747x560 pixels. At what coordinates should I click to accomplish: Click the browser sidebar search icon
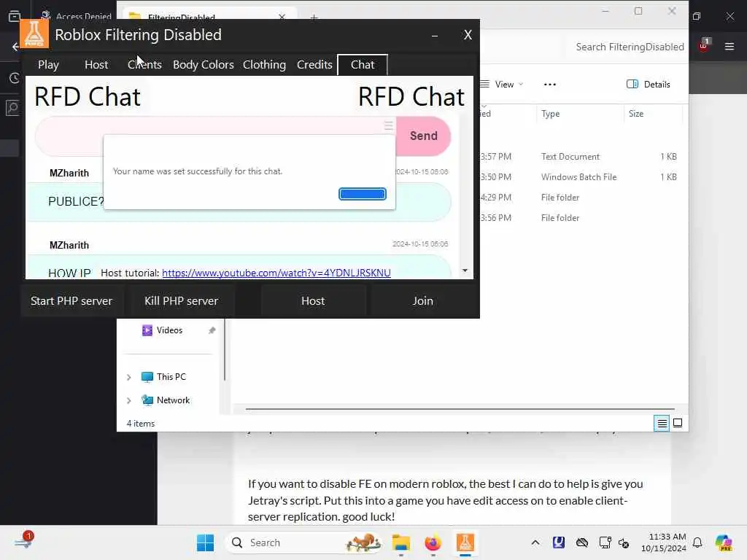point(13,108)
